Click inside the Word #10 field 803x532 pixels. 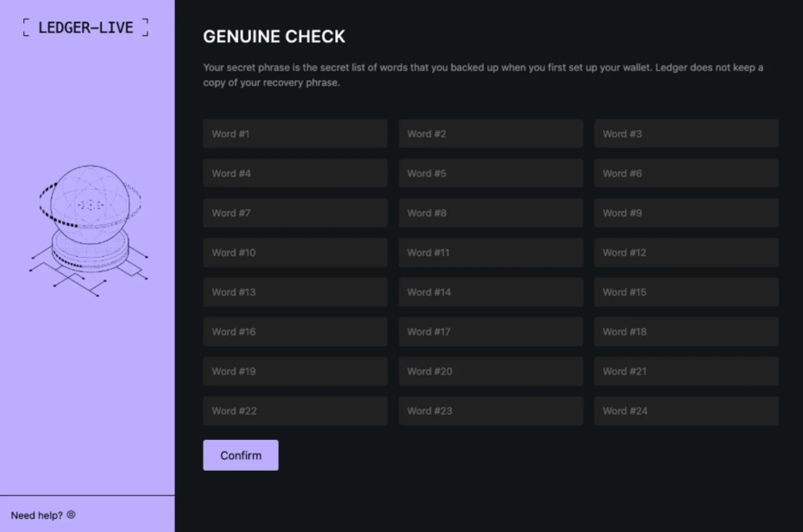click(295, 252)
